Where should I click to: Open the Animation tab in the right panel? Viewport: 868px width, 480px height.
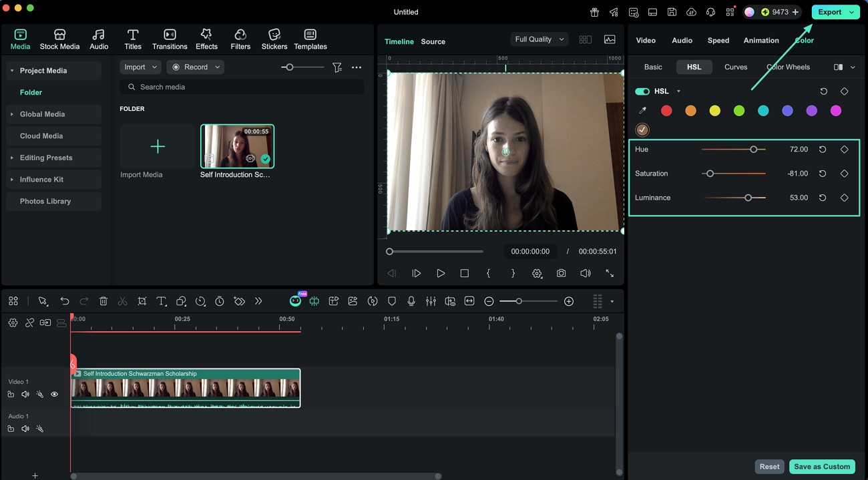pos(761,40)
